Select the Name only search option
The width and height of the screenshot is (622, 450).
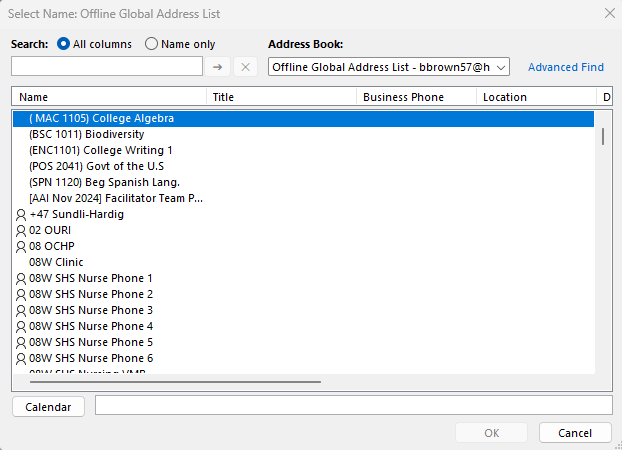pyautogui.click(x=152, y=44)
